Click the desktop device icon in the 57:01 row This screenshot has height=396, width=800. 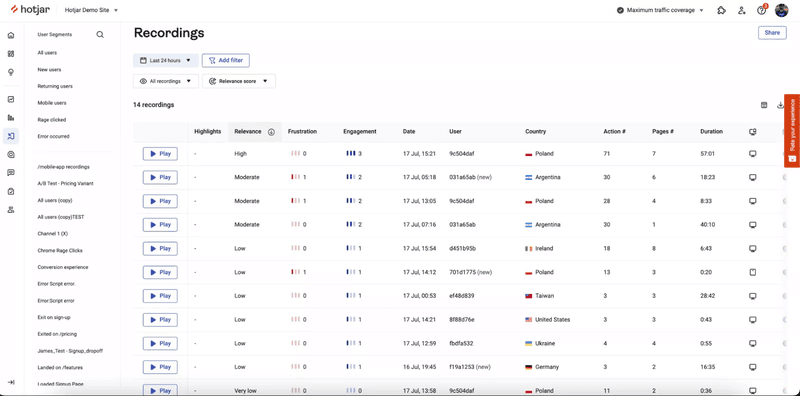tap(752, 154)
